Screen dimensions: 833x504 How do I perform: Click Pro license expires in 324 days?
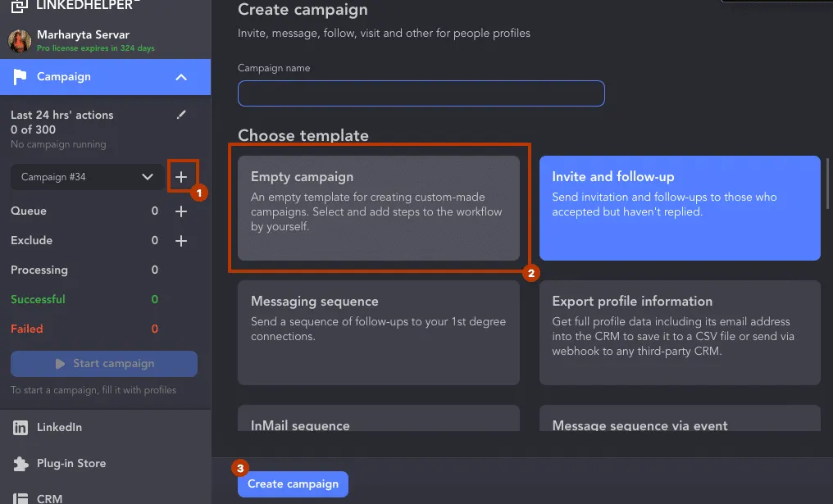pos(96,48)
